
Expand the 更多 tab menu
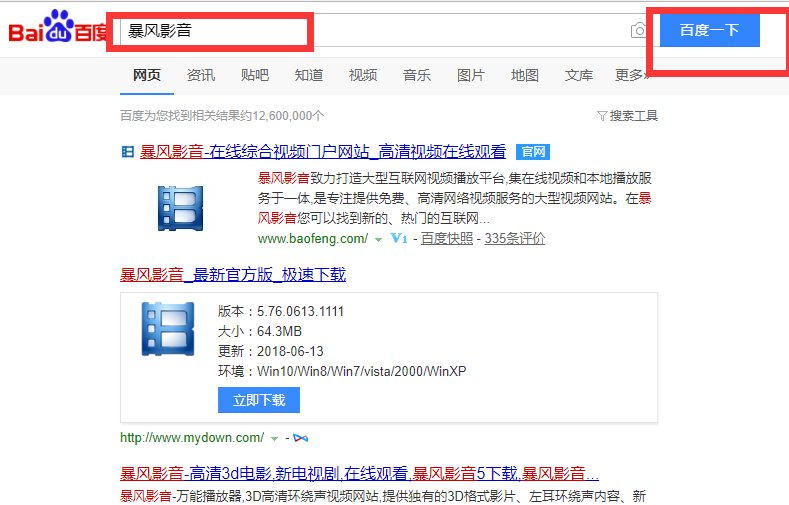tap(628, 75)
